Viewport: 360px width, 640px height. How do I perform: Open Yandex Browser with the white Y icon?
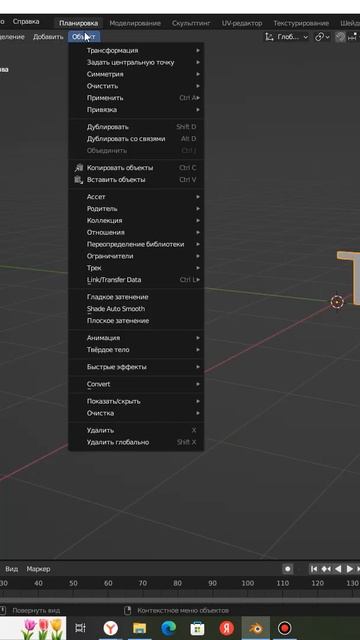coord(110,628)
